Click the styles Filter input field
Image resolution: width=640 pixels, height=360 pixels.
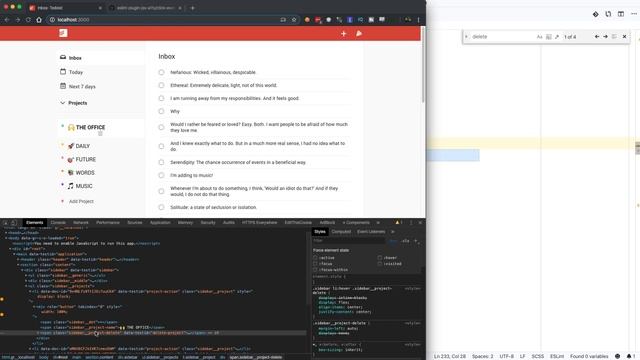(348, 241)
